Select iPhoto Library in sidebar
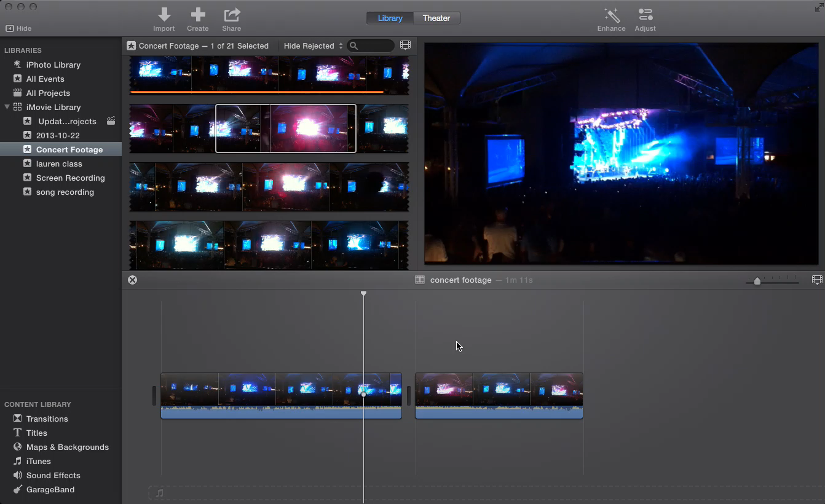 [53, 65]
